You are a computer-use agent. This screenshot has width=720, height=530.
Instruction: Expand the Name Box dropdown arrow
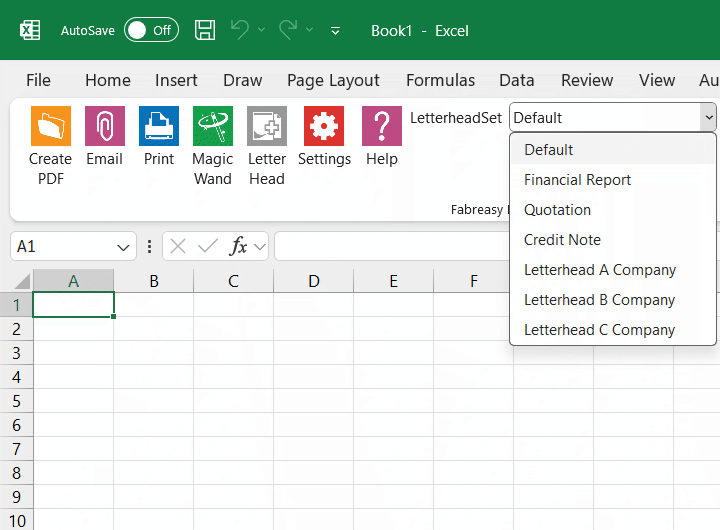tap(125, 246)
